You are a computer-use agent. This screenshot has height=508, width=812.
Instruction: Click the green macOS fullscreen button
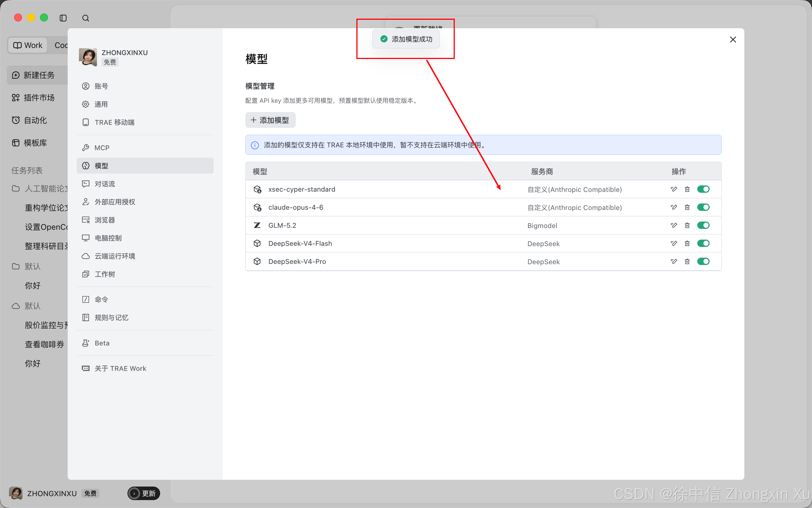[x=44, y=17]
